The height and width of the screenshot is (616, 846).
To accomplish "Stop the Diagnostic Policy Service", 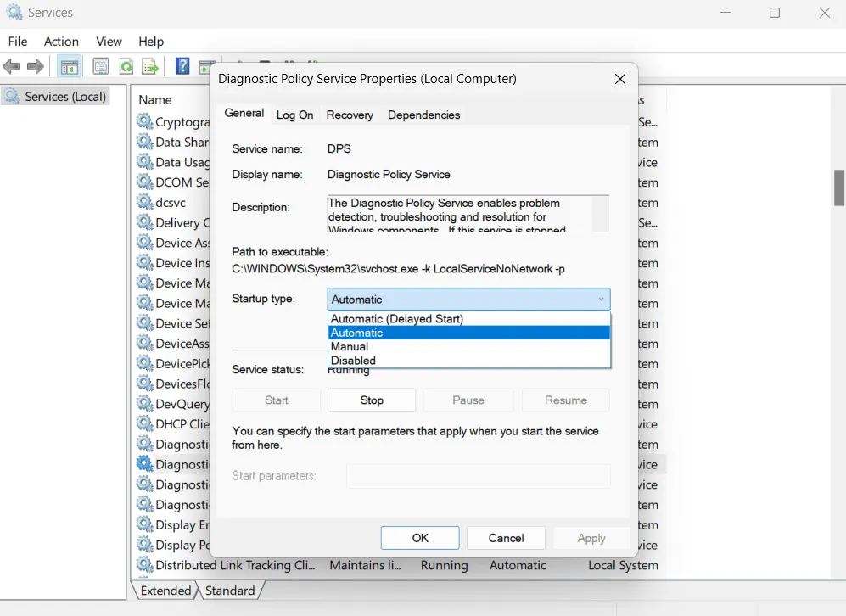I will click(x=372, y=400).
